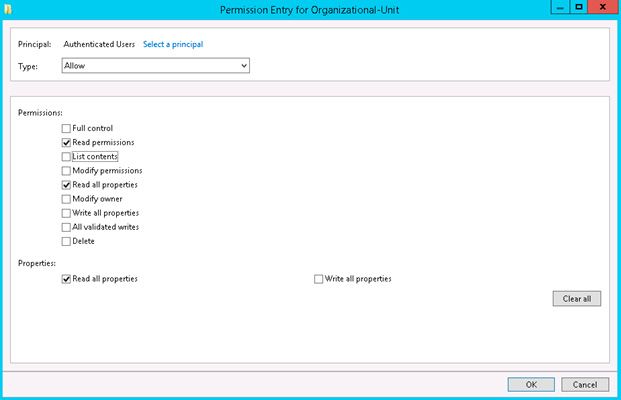Screen dimensions: 621x400
Task: Close the Permission Entry dialog
Action: (602, 7)
